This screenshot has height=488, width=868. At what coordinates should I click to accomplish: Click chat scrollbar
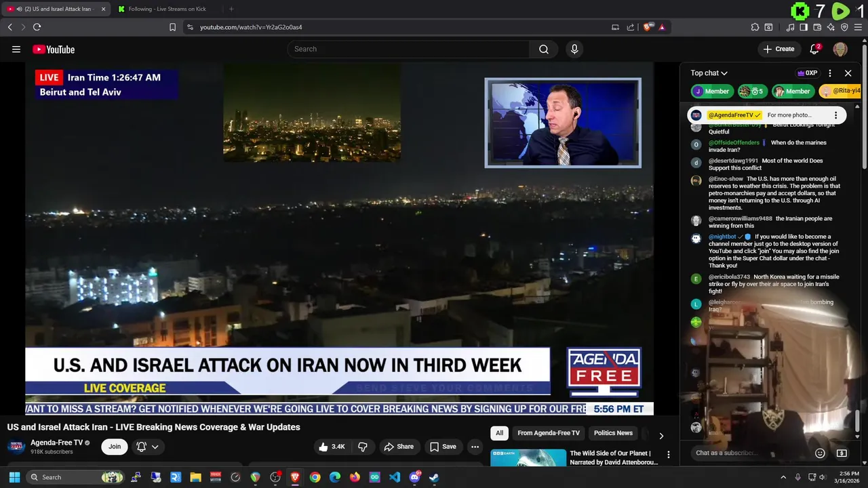858,420
